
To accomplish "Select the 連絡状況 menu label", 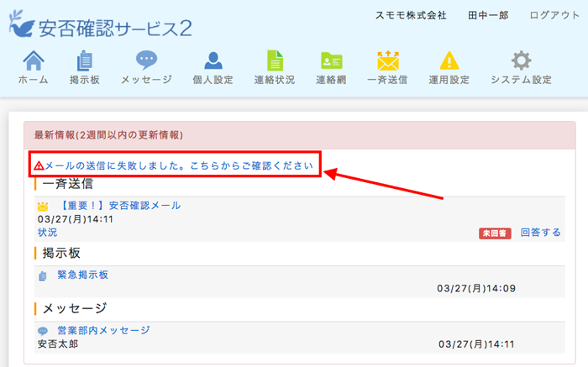I will [x=275, y=80].
